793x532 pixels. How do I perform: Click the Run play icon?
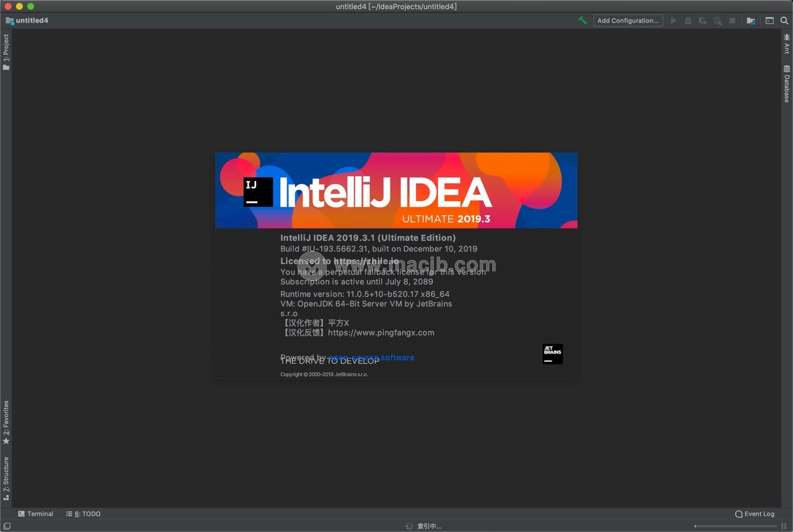coord(673,20)
